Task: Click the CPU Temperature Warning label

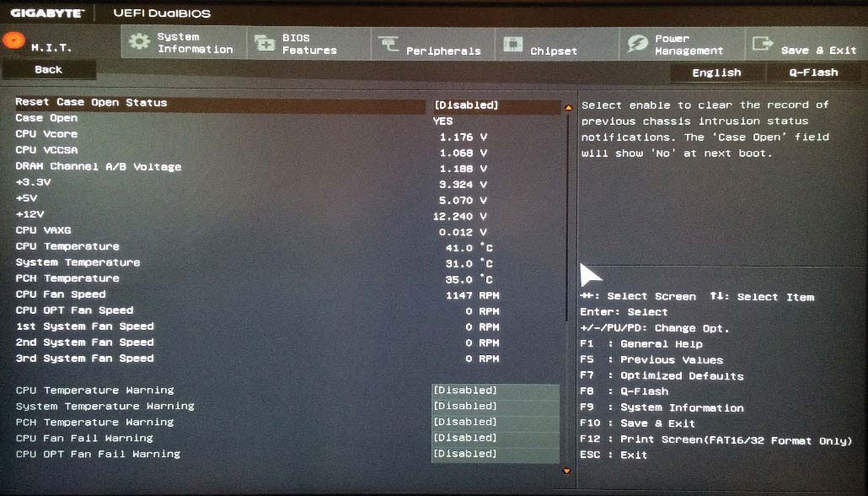Action: tap(94, 391)
